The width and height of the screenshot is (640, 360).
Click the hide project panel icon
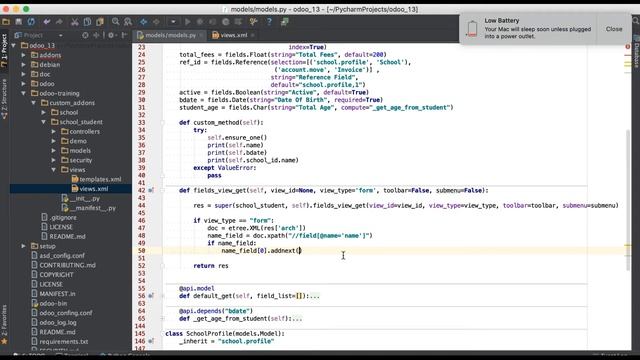124,36
